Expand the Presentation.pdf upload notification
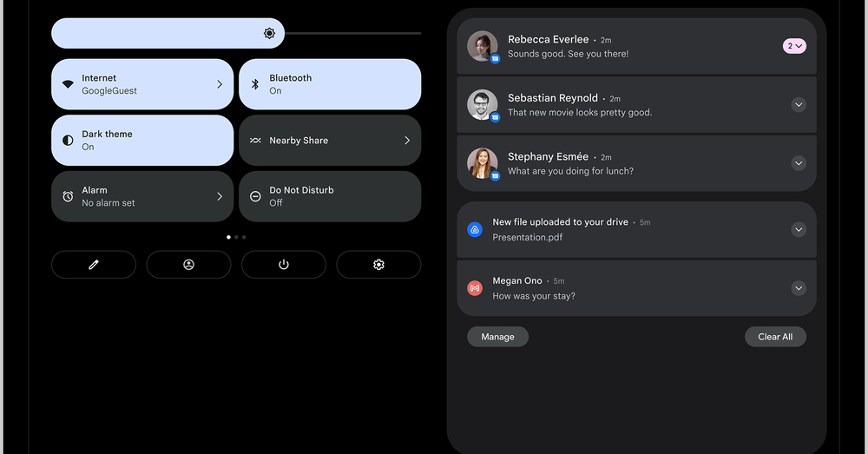The image size is (868, 454). coord(799,230)
